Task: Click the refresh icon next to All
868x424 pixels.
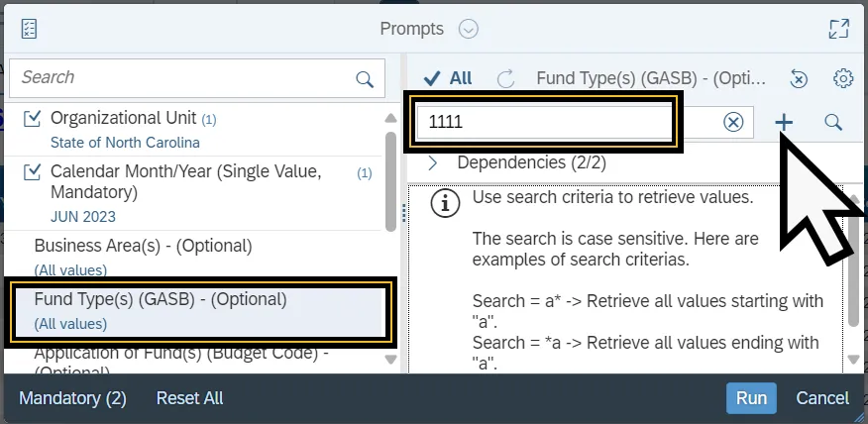Action: [x=505, y=78]
